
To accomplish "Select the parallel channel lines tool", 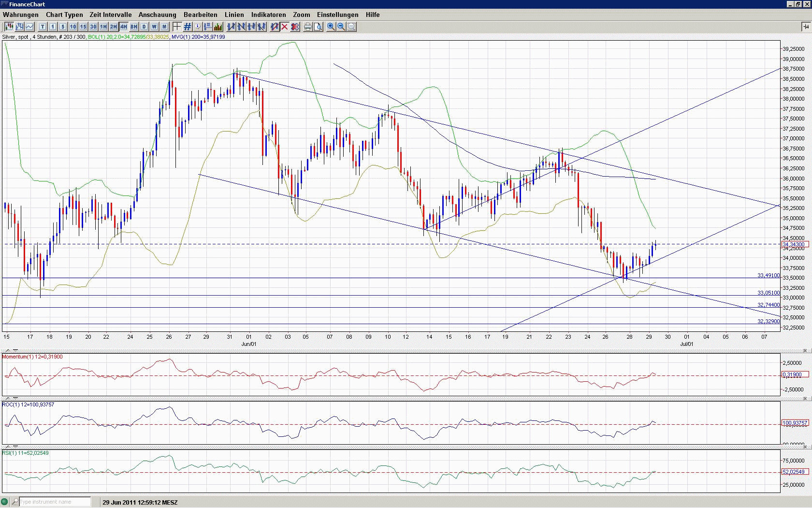I will point(261,27).
